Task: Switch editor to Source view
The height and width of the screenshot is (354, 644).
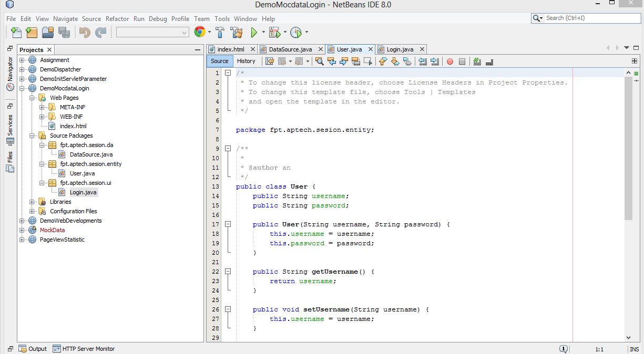Action: (x=219, y=61)
